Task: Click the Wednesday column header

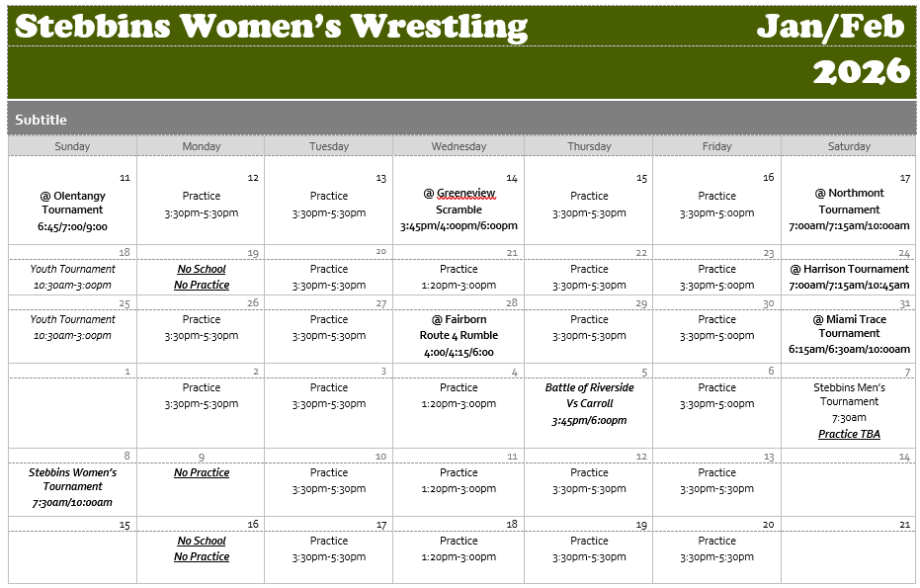Action: pyautogui.click(x=459, y=146)
